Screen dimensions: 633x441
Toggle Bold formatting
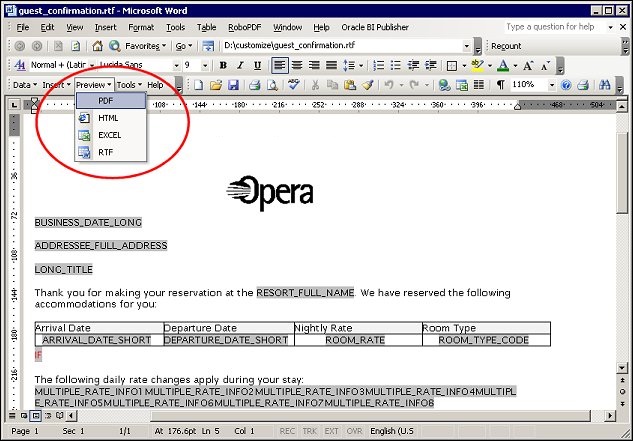(224, 65)
